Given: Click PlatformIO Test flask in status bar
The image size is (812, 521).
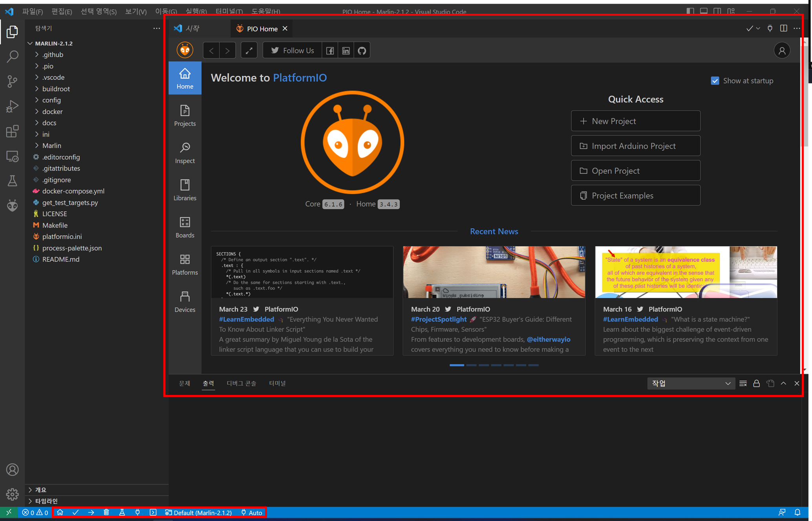Looking at the screenshot, I should point(122,512).
